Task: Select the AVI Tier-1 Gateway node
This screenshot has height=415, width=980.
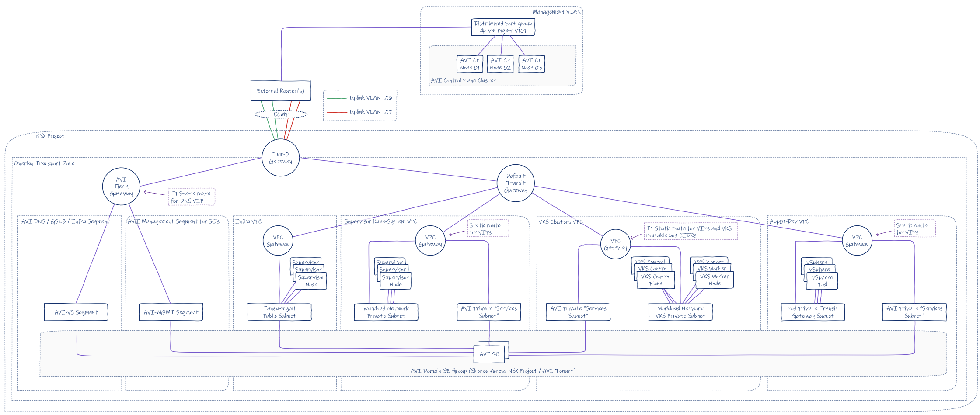Action: click(x=121, y=187)
